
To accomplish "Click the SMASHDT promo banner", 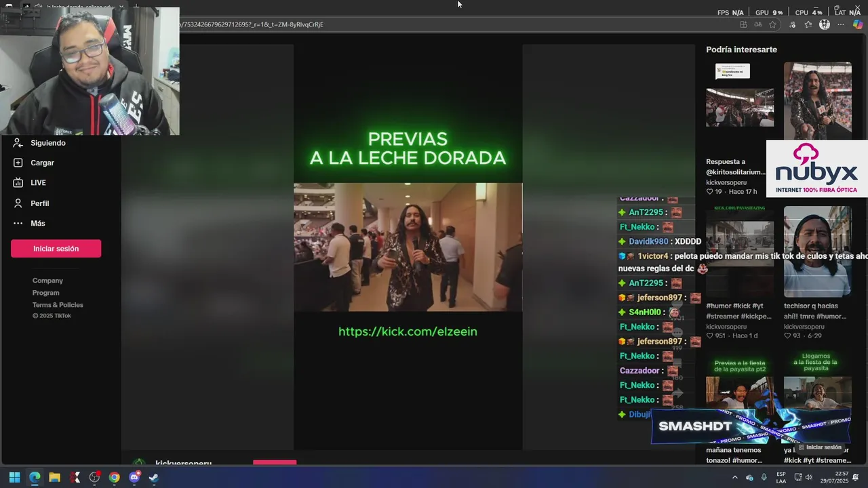I will tap(750, 426).
